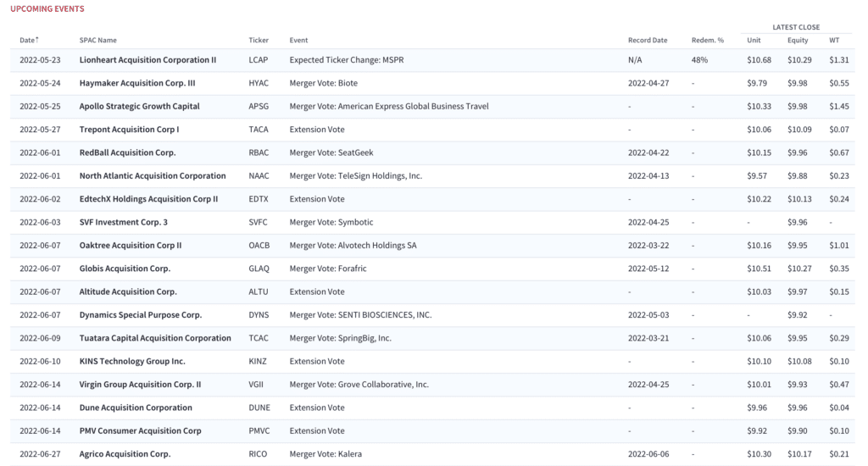Open RedBall Acquisition Corp.

coord(127,153)
